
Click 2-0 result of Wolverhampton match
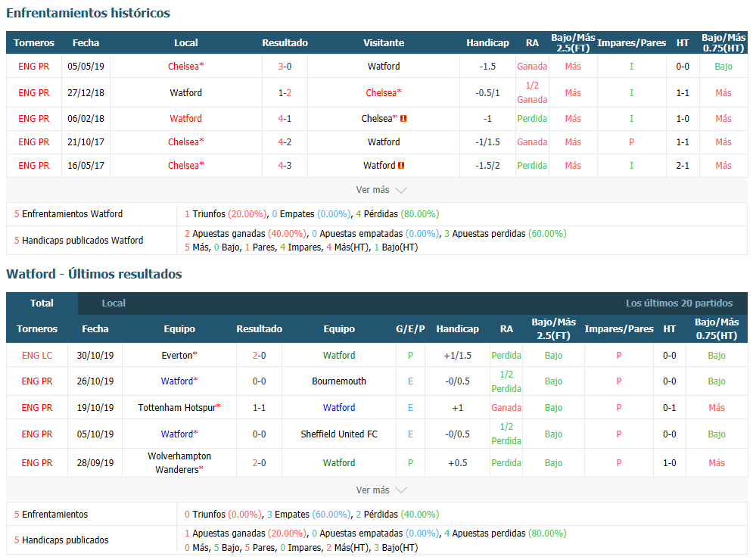(260, 463)
